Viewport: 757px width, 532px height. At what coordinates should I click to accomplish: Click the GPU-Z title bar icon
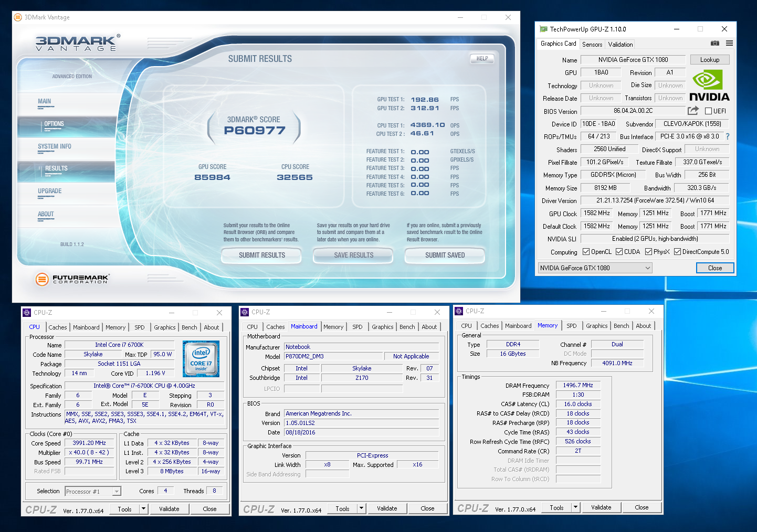pyautogui.click(x=543, y=29)
